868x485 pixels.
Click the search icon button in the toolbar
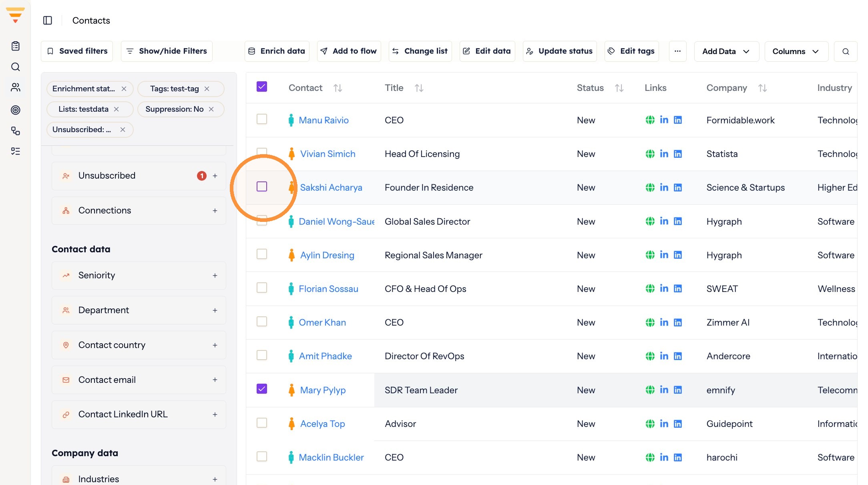pos(846,51)
